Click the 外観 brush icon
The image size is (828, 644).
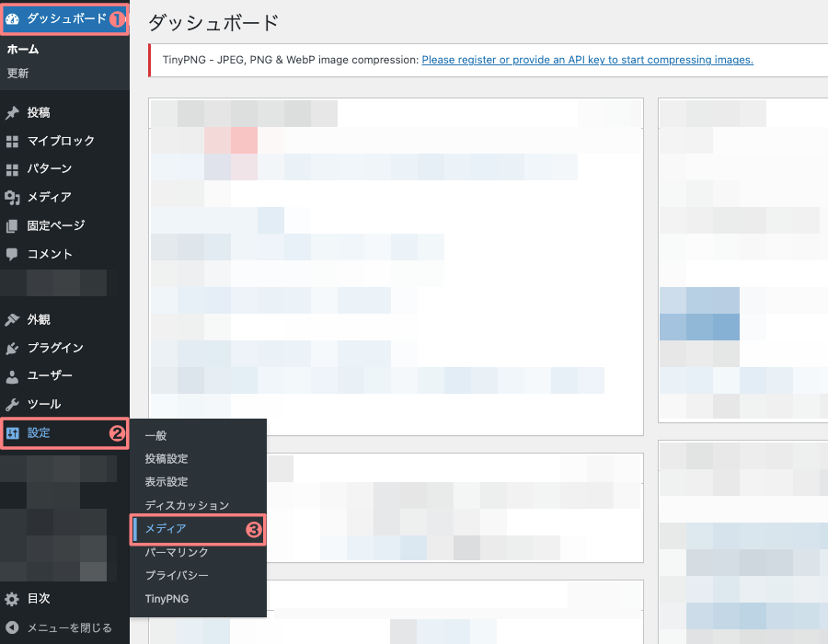(13, 319)
